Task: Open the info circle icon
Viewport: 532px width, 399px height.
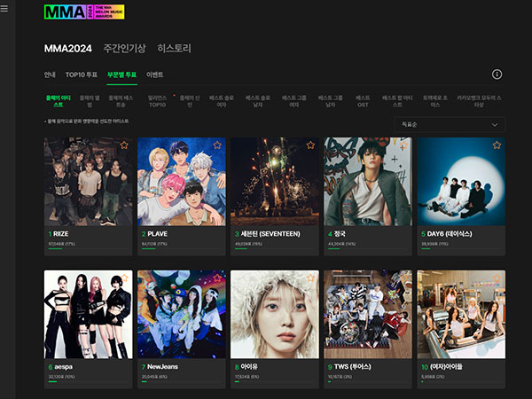Action: point(497,74)
